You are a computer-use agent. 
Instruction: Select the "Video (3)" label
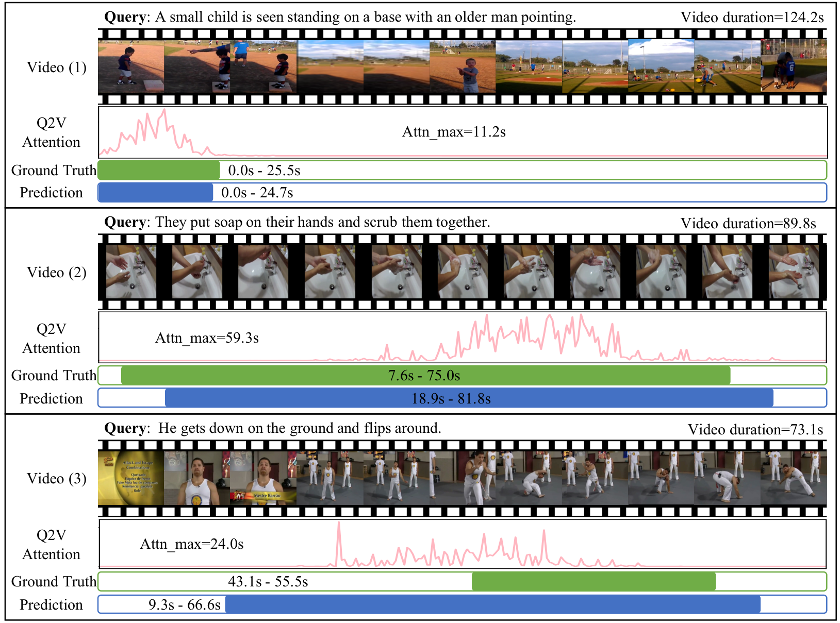pos(57,479)
